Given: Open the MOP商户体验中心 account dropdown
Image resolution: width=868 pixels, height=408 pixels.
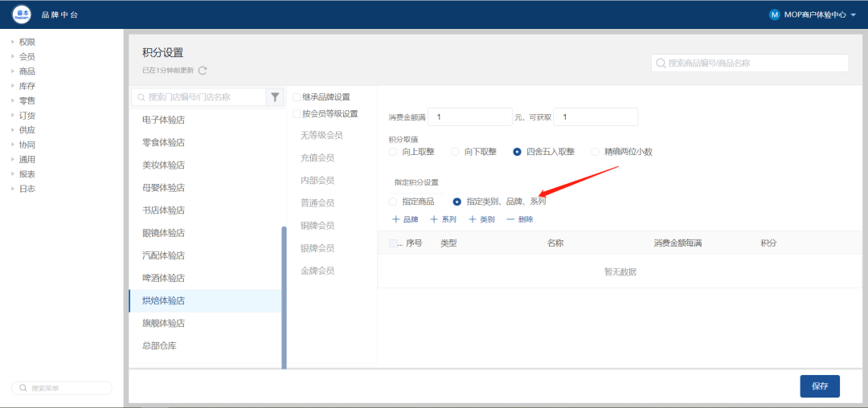Looking at the screenshot, I should pos(819,14).
